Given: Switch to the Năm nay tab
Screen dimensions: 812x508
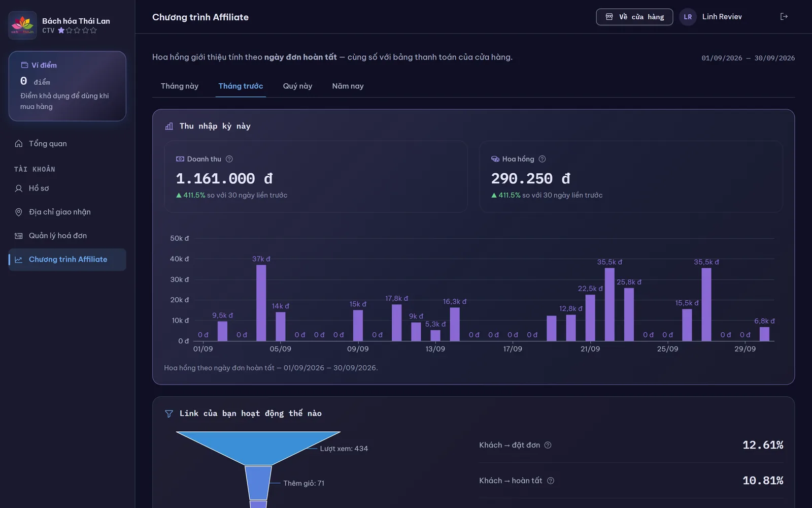Looking at the screenshot, I should click(348, 86).
